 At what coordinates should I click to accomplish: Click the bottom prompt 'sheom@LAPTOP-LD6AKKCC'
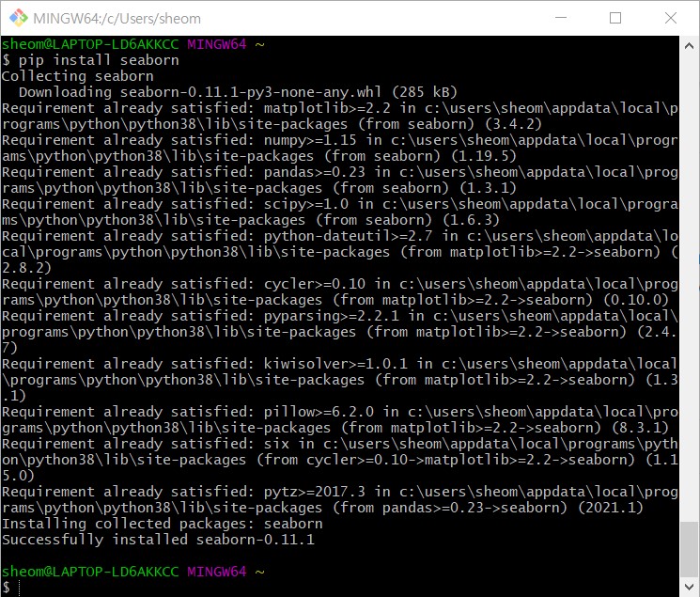click(x=90, y=572)
